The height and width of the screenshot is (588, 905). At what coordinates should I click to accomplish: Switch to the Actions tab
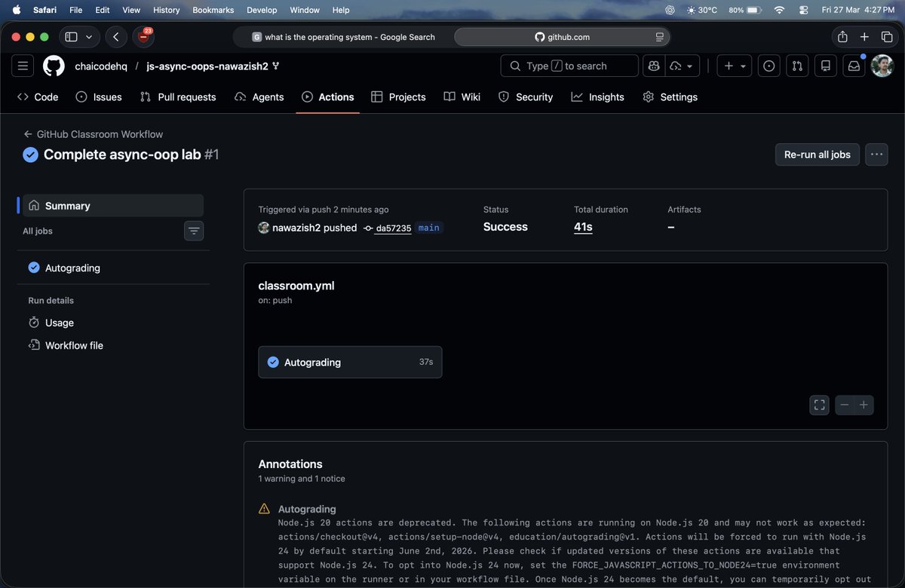[x=328, y=97]
